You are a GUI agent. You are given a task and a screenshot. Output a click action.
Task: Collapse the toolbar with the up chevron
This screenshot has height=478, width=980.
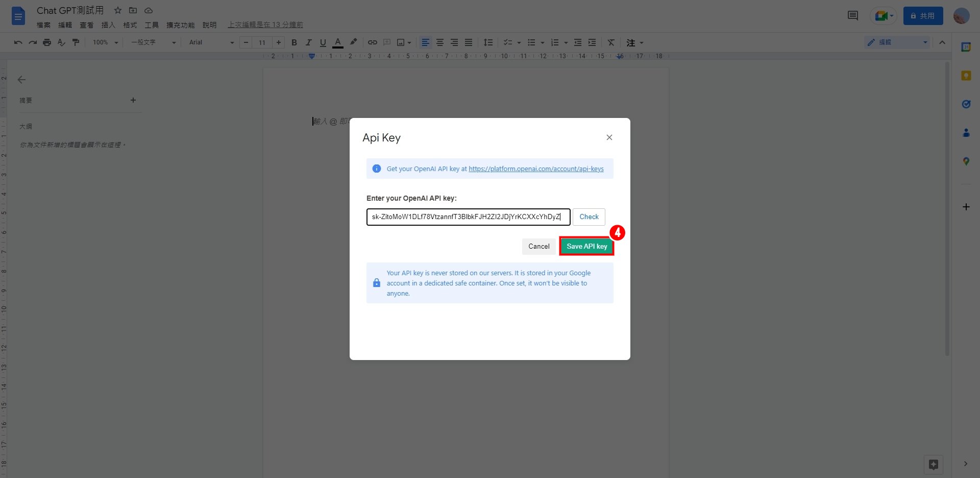(x=942, y=42)
